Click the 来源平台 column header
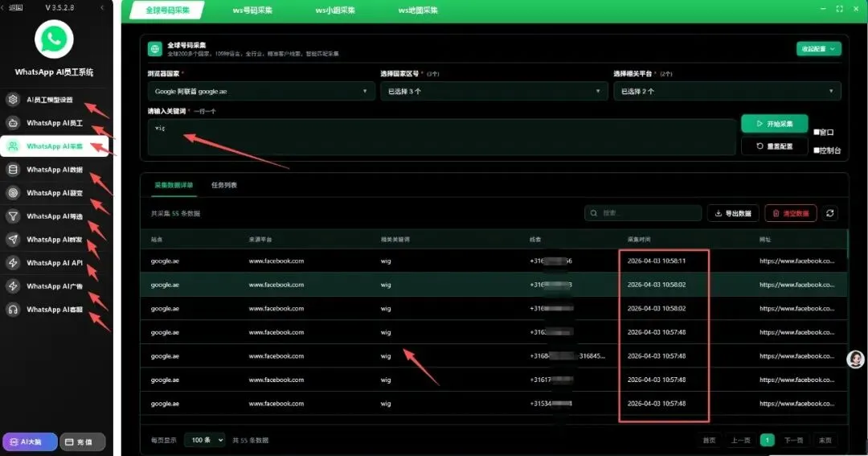868x456 pixels. coord(260,240)
